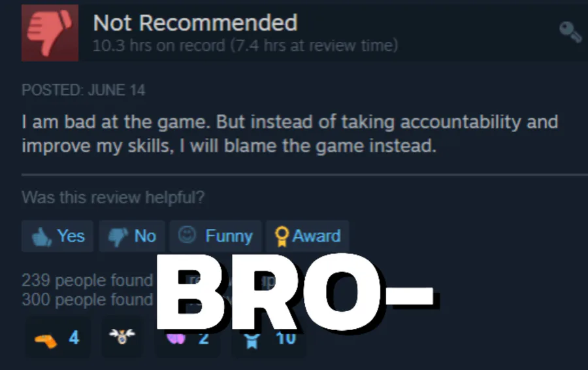Click the Posted: June 14 date
This screenshot has width=588, height=370.
[x=83, y=90]
